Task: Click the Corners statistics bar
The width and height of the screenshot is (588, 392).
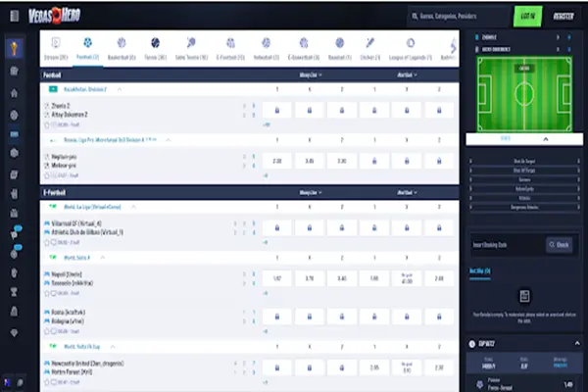Action: click(x=524, y=179)
